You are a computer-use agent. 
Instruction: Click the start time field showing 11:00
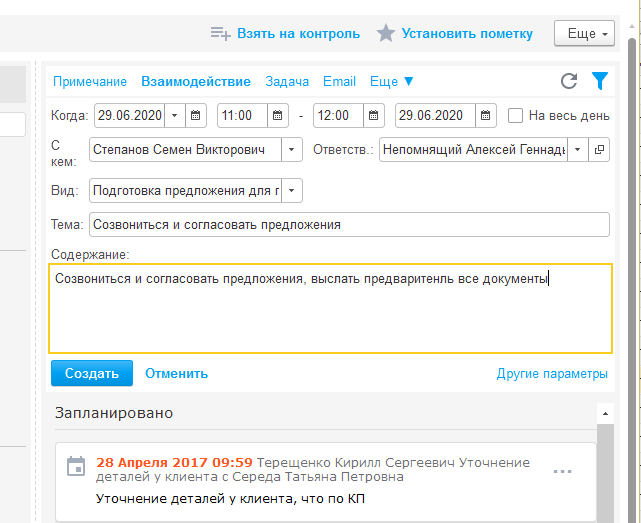(x=242, y=116)
